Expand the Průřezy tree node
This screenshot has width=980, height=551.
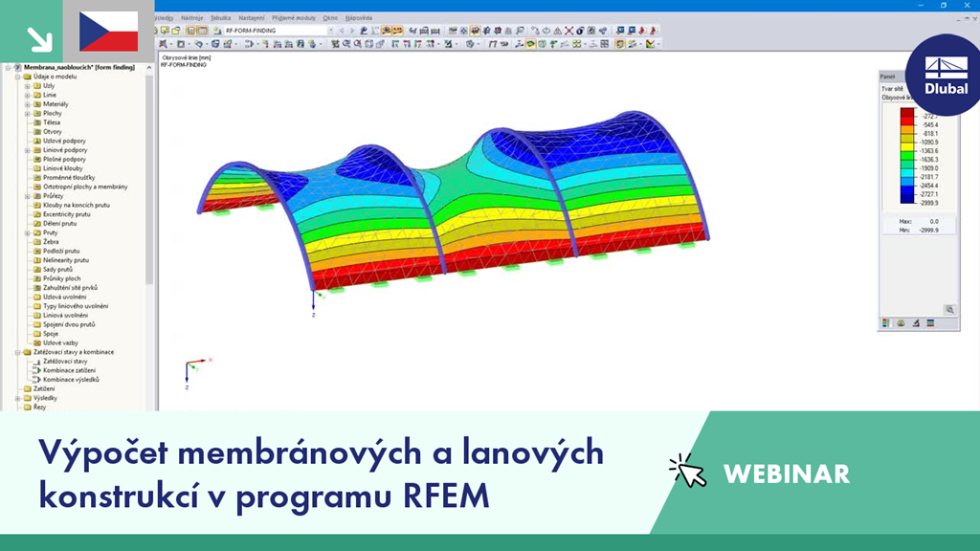[x=27, y=196]
